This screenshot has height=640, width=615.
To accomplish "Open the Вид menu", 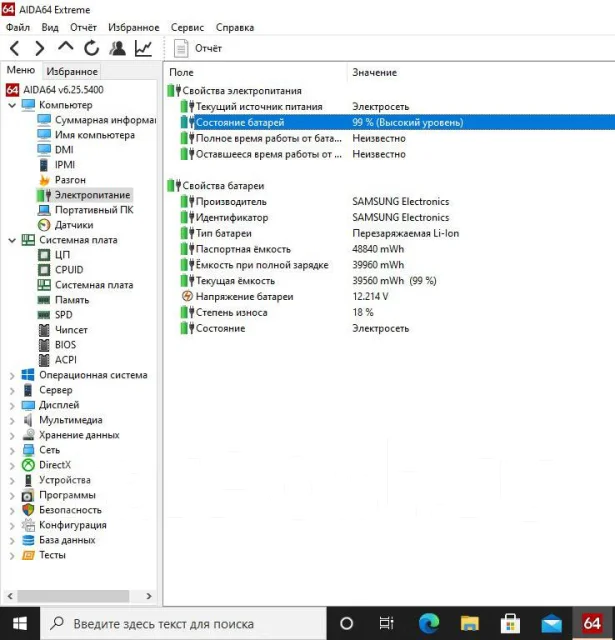I will 50,27.
